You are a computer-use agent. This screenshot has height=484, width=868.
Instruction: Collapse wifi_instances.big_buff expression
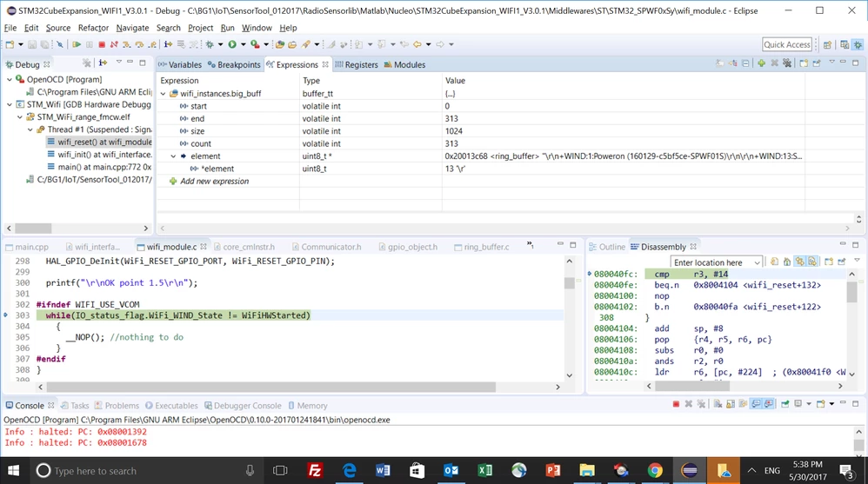(164, 94)
